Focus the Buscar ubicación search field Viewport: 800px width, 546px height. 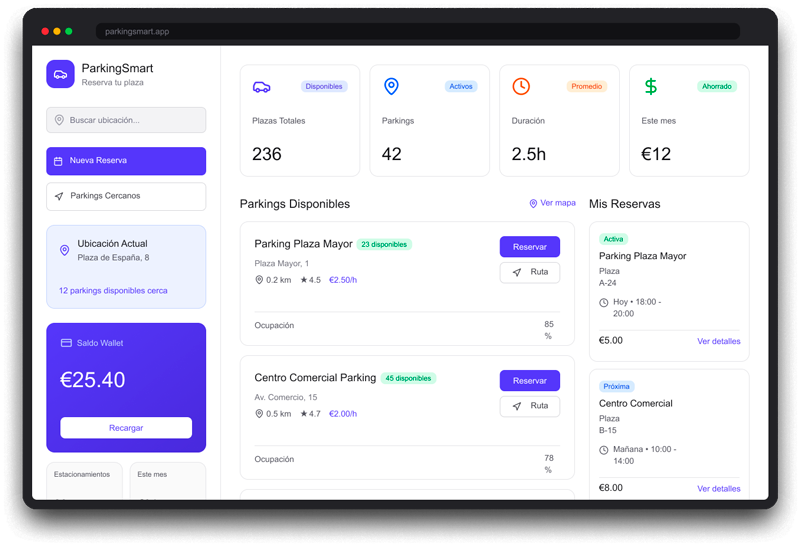click(126, 120)
